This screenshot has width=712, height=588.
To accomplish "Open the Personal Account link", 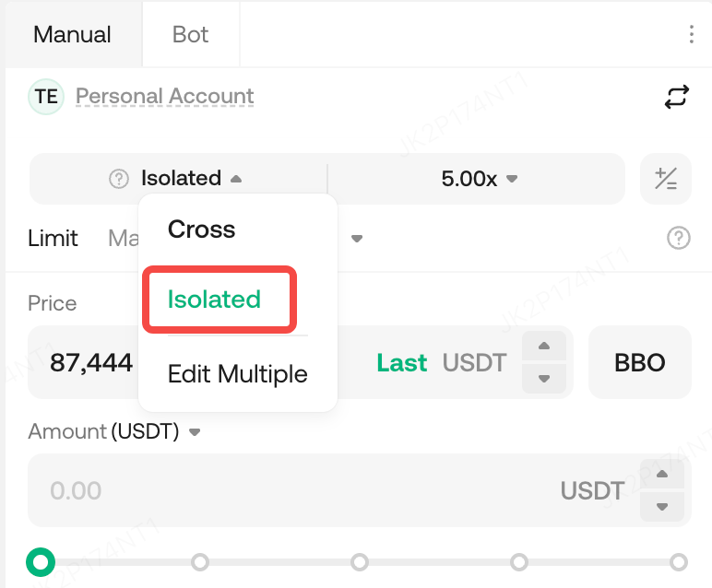I will (164, 97).
